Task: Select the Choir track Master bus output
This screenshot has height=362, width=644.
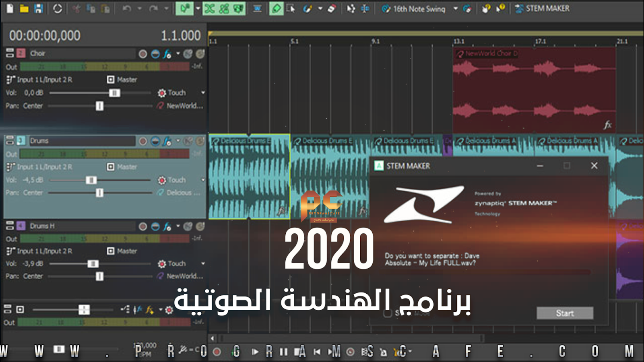Action: (122, 80)
